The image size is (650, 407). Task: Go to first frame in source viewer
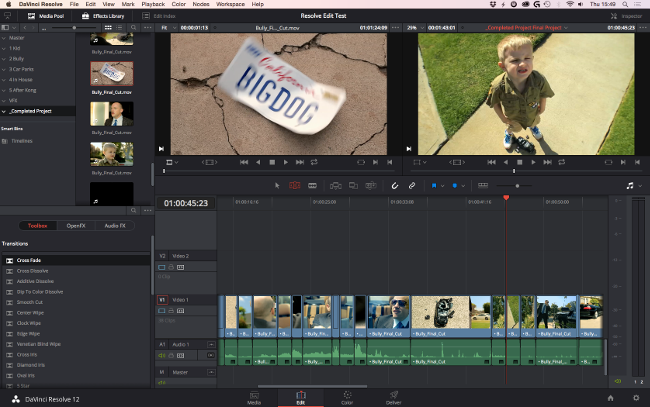244,162
